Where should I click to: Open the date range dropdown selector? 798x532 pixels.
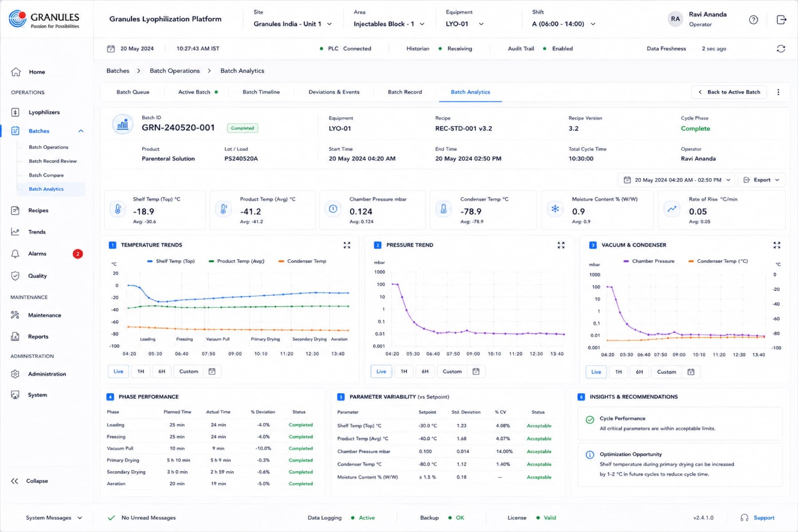pos(677,180)
